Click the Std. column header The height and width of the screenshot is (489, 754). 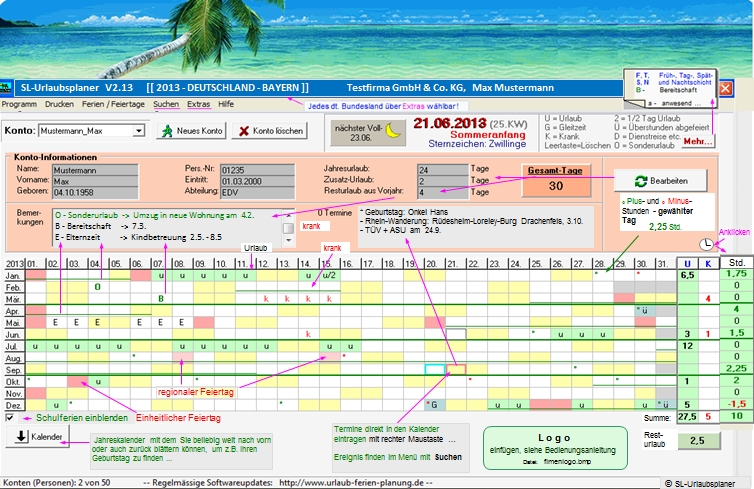click(737, 263)
